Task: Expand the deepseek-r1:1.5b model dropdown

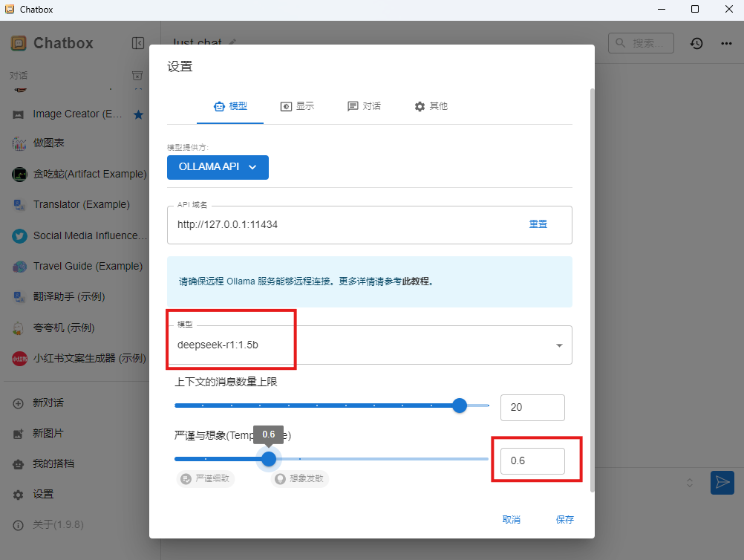Action: tap(559, 345)
